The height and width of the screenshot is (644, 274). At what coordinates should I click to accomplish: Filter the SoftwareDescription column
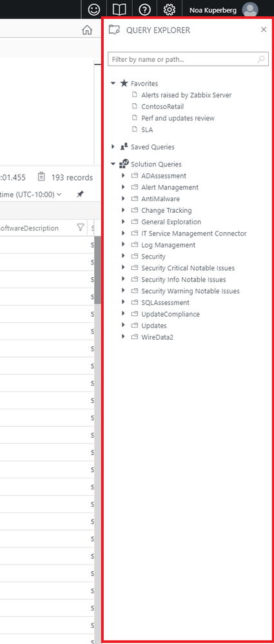[x=81, y=228]
